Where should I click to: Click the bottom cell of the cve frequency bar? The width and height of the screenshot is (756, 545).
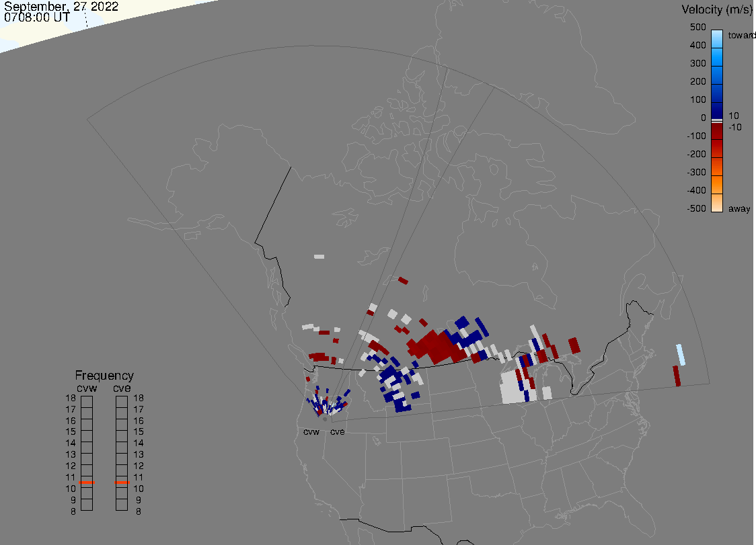pyautogui.click(x=122, y=505)
